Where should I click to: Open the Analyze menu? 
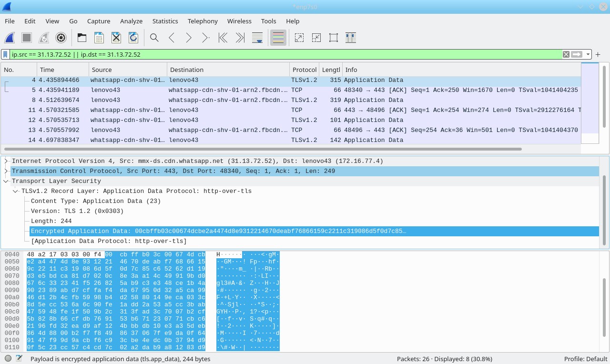[x=132, y=21]
